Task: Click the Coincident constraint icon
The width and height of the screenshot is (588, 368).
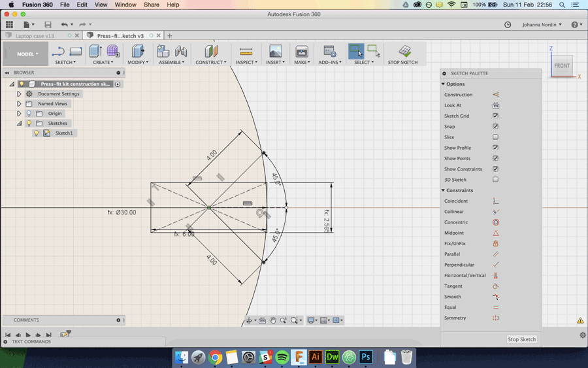Action: click(495, 201)
